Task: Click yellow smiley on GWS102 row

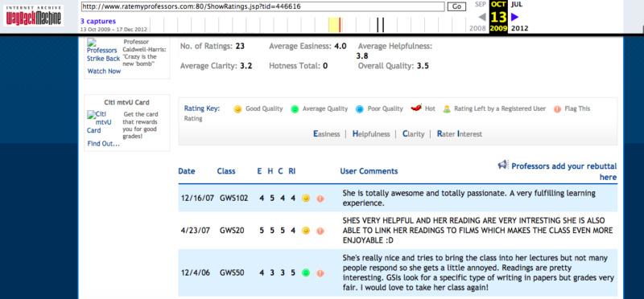Action: [306, 199]
